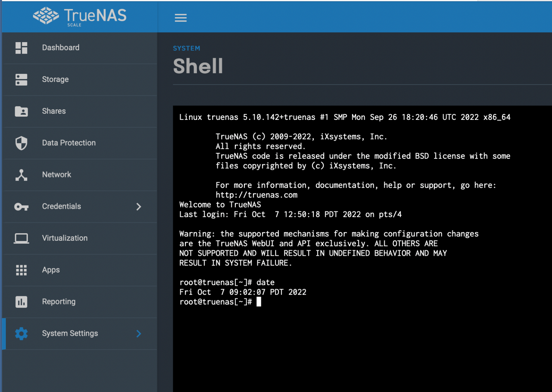Expand the Credentials submenu chevron
This screenshot has height=392, width=552.
coord(139,206)
